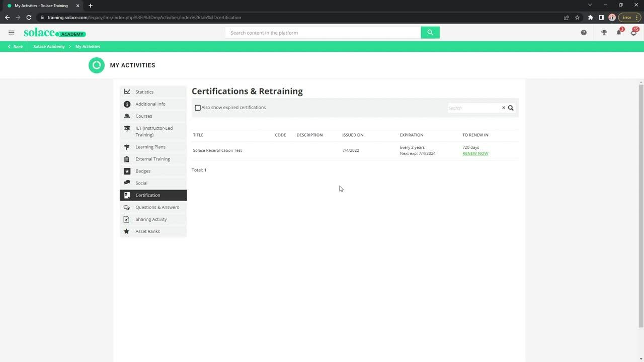Click the RENEW NOW link
Image resolution: width=644 pixels, height=362 pixels.
tap(475, 153)
